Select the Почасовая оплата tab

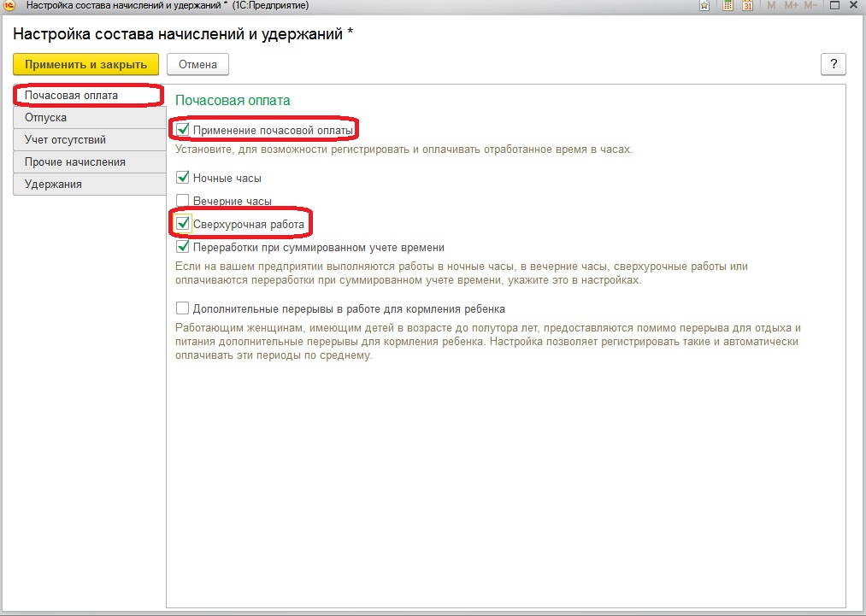coord(89,96)
